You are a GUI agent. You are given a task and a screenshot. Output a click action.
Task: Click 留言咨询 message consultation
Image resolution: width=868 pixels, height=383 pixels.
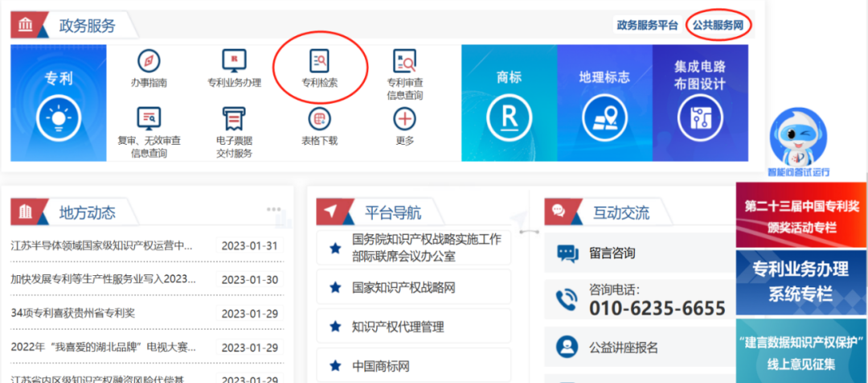(612, 253)
